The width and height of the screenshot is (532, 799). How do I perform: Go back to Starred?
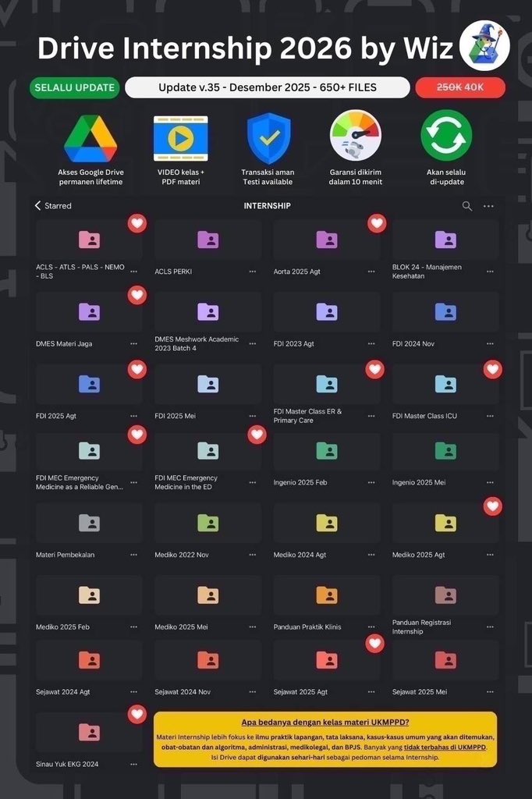(52, 206)
